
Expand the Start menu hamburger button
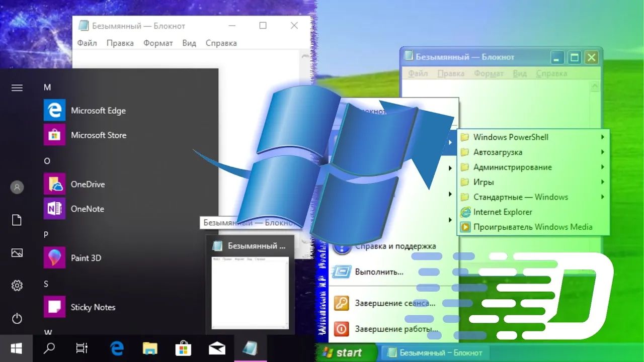pos(17,88)
